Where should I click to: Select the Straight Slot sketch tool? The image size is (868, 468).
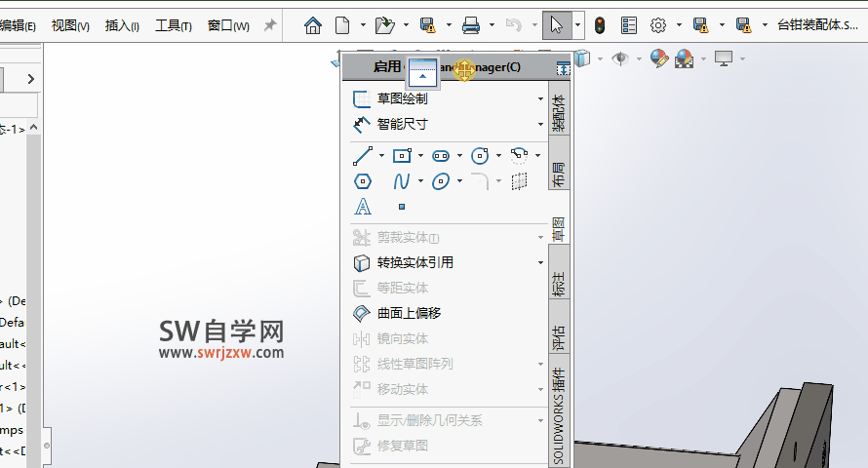[441, 155]
